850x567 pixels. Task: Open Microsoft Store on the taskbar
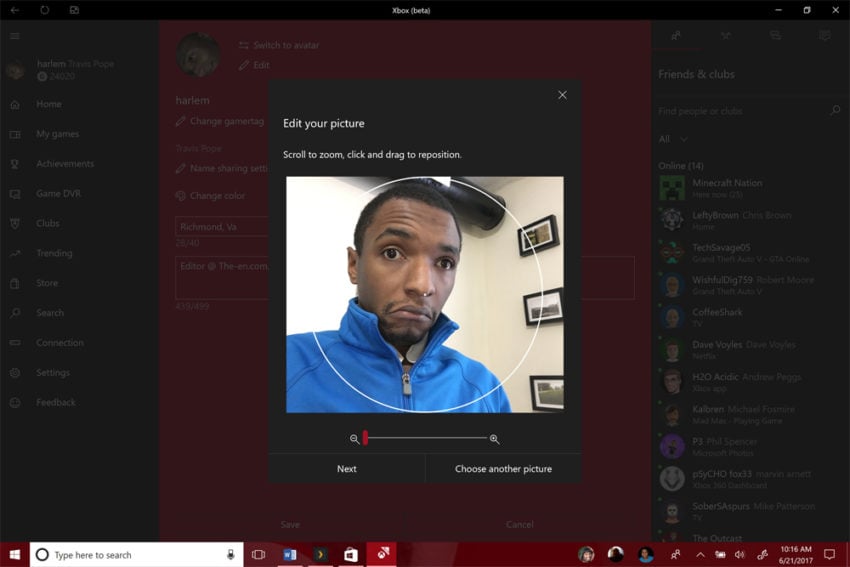[x=351, y=555]
